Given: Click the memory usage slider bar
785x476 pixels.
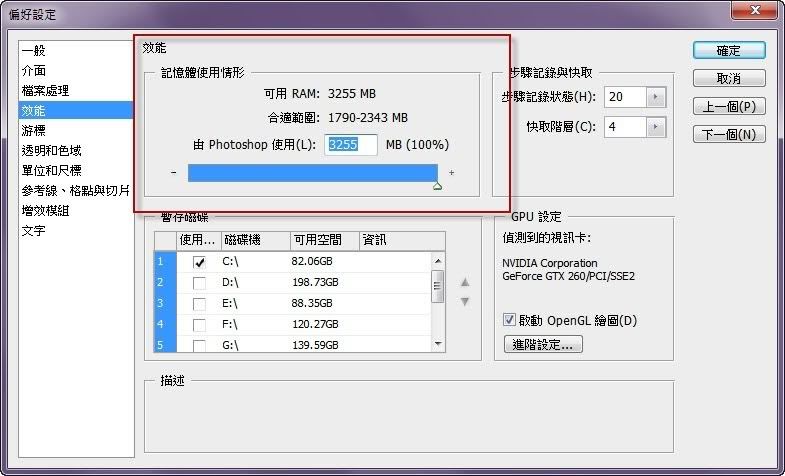Looking at the screenshot, I should (312, 173).
